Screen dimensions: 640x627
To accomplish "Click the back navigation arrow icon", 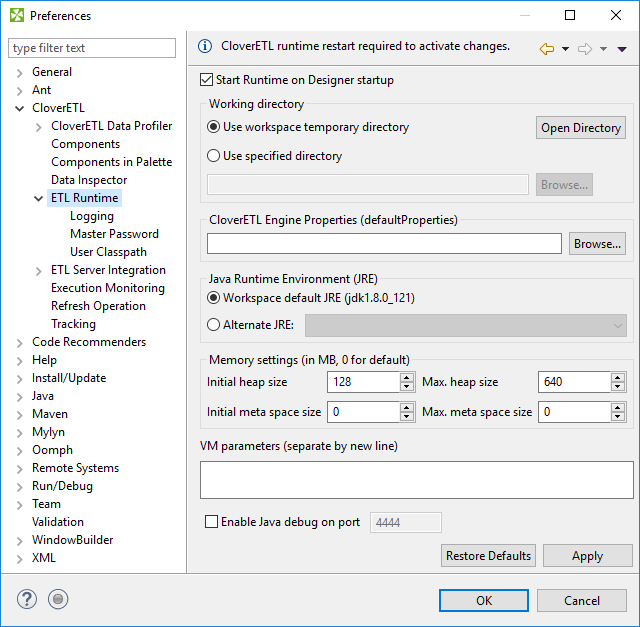I will pyautogui.click(x=547, y=49).
